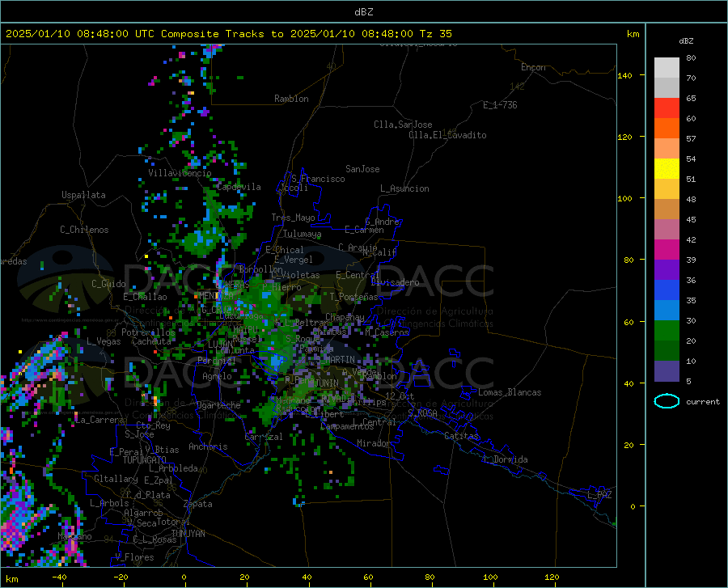This screenshot has height=588, width=728.
Task: Click the 'Zapata' label
Action: pos(198,504)
